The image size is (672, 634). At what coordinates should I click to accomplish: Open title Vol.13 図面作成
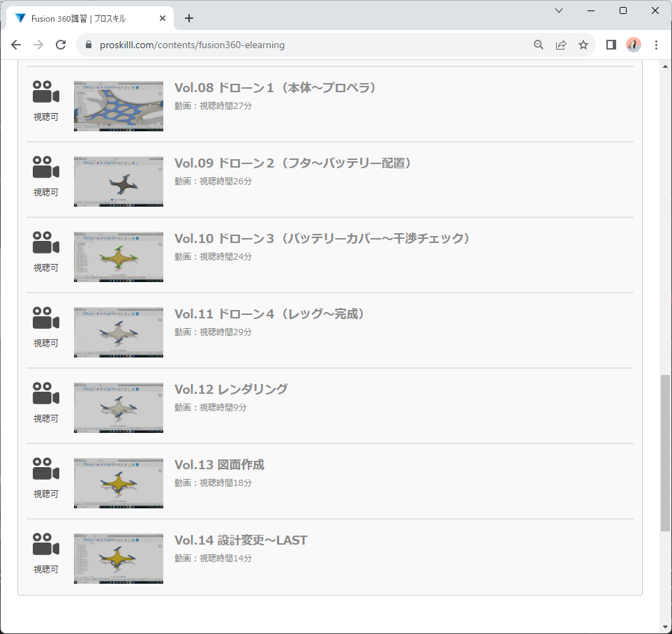click(x=219, y=464)
